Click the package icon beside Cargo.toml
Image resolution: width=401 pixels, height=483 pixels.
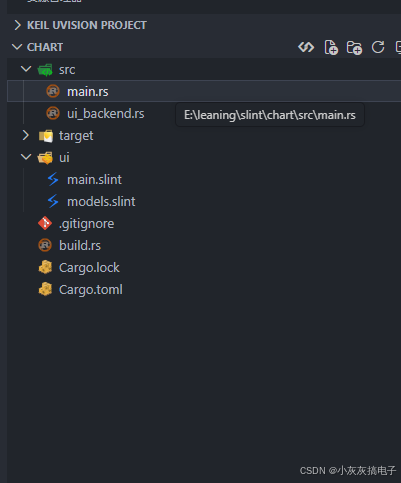click(45, 289)
